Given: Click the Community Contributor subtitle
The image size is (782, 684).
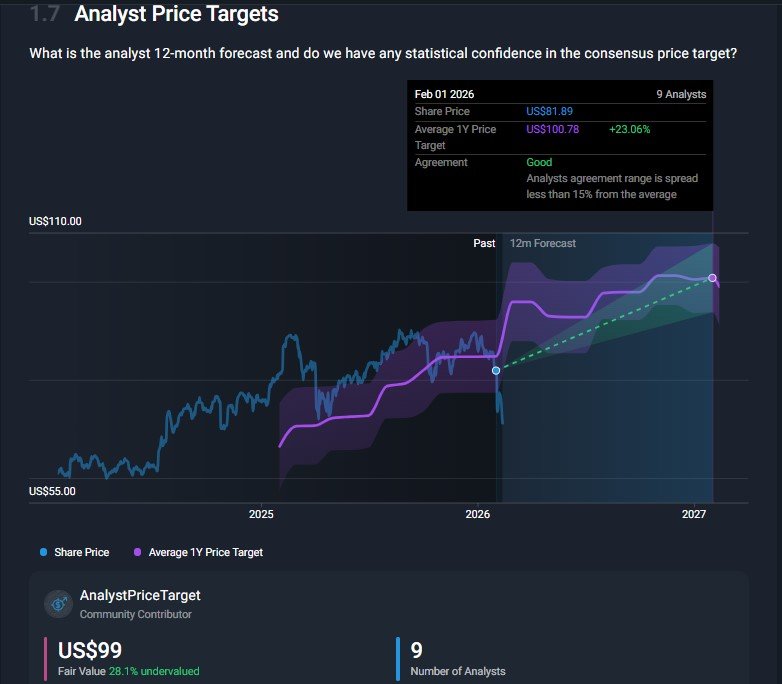Looking at the screenshot, I should tap(135, 614).
